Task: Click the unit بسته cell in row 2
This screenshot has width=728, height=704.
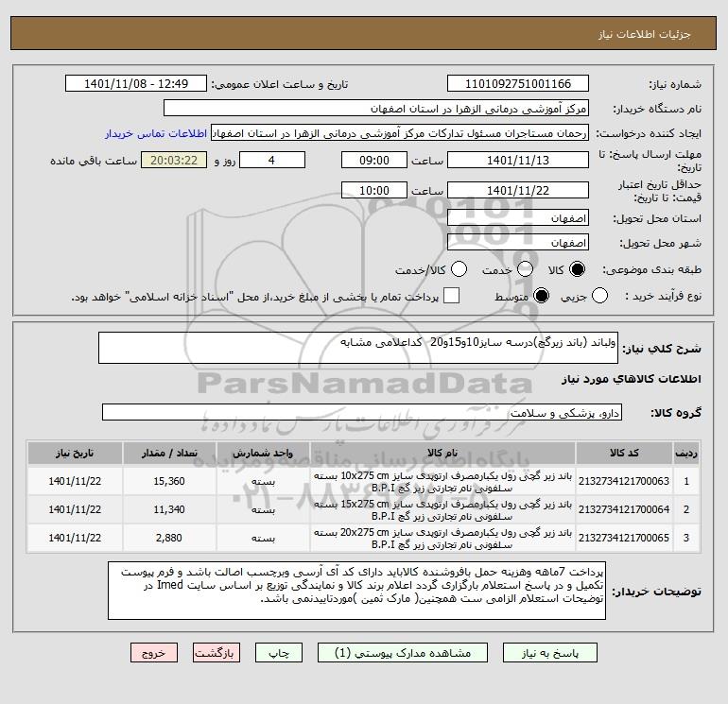Action: tap(263, 510)
